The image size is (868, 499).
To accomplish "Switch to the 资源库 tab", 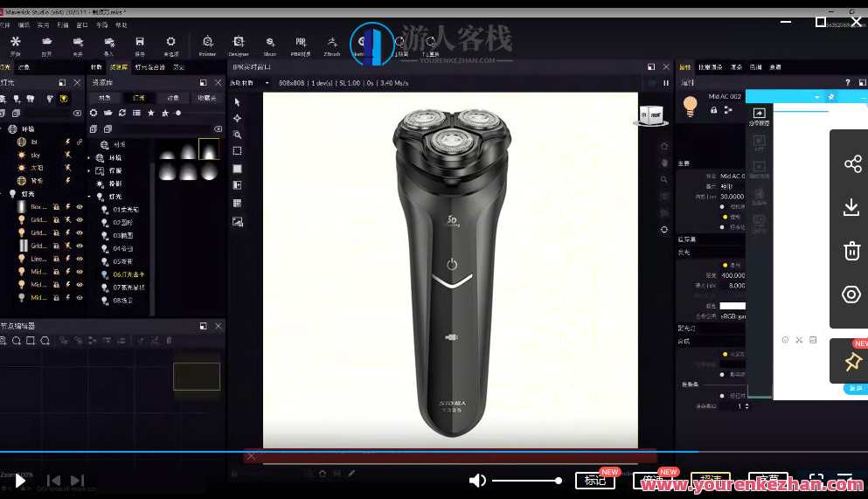I will pyautogui.click(x=119, y=67).
